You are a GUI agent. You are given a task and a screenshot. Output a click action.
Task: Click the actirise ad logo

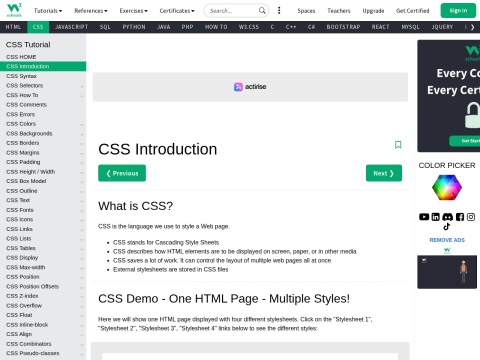pyautogui.click(x=250, y=87)
